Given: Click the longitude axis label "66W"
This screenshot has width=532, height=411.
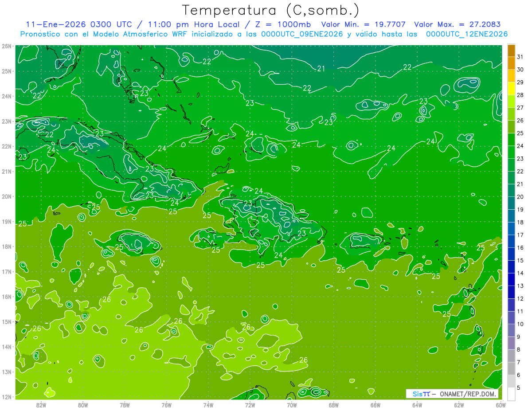Looking at the screenshot, I should 376,405.
